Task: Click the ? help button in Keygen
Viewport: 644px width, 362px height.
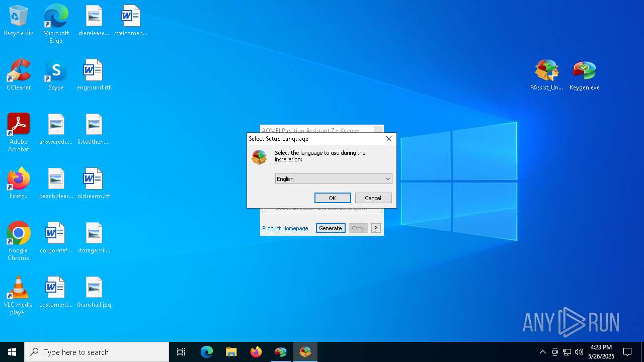Action: (376, 228)
